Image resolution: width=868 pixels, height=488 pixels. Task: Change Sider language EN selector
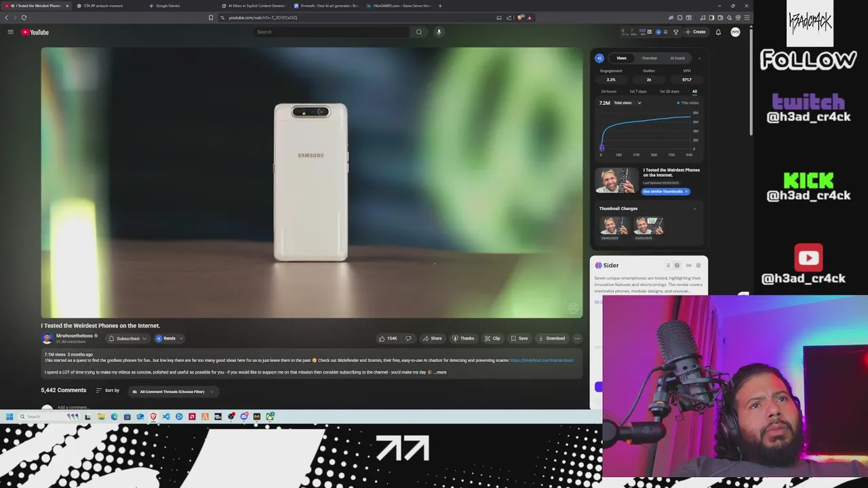(x=688, y=266)
